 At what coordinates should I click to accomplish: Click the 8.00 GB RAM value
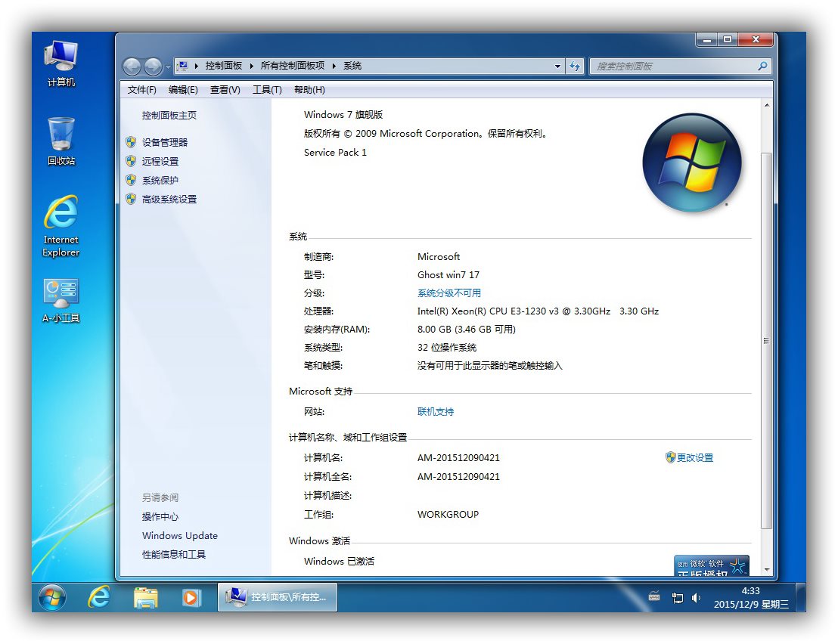click(467, 330)
